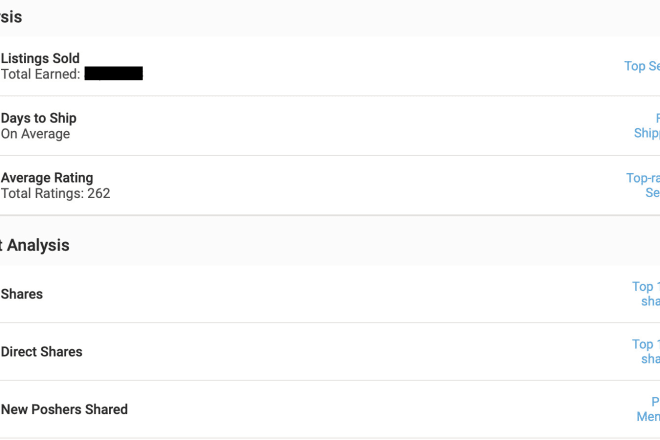Click the On Average subtext
The height and width of the screenshot is (440, 660).
35,134
